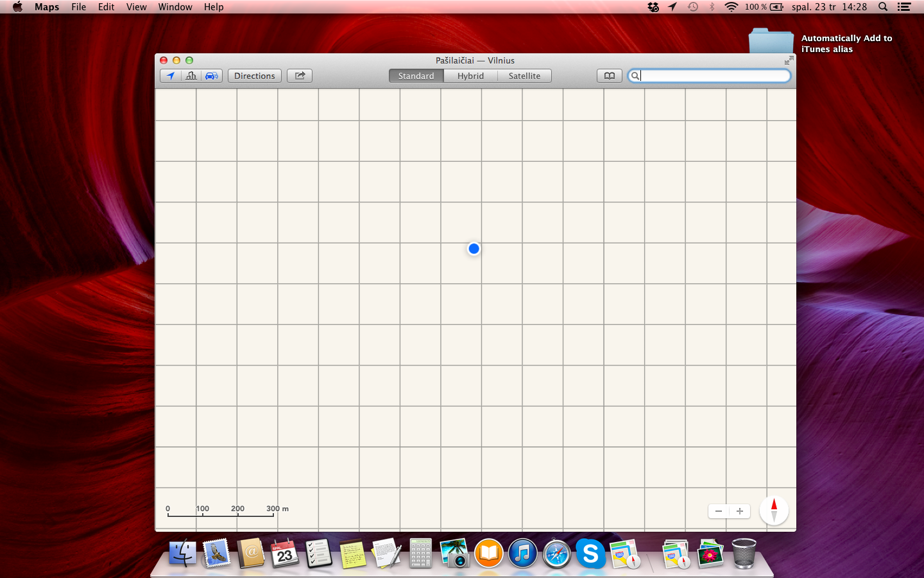Open Spotlight search in menu bar
The height and width of the screenshot is (578, 924).
coord(883,7)
